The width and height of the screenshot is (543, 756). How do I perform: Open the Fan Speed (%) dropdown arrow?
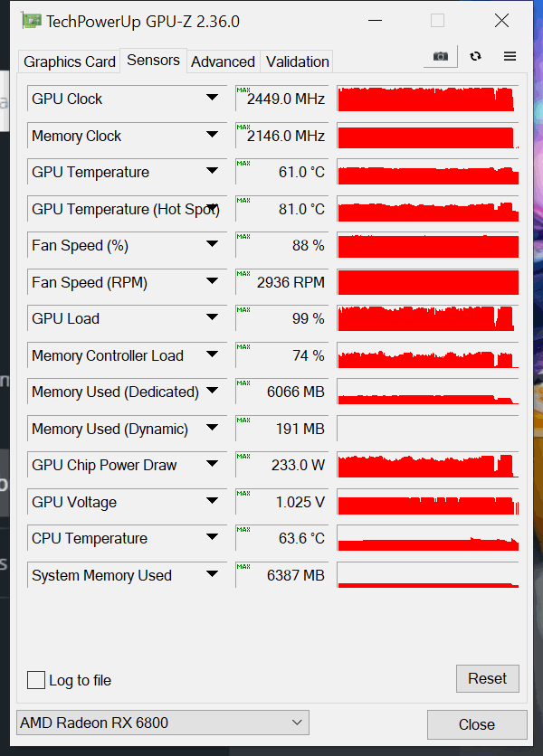pos(212,244)
